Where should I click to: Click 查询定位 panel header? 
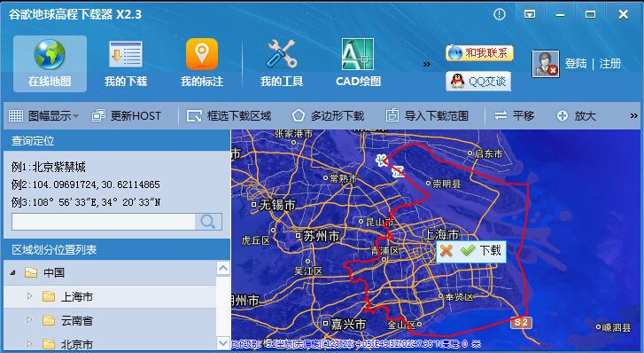tap(33, 141)
